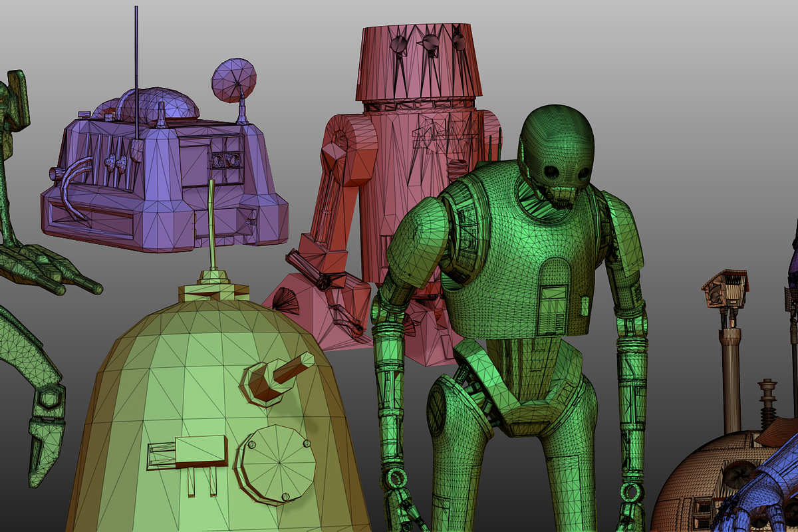Viewport: 798px width, 532px height.
Task: Click the brown camera box atop the pole
Action: pyautogui.click(x=726, y=289)
